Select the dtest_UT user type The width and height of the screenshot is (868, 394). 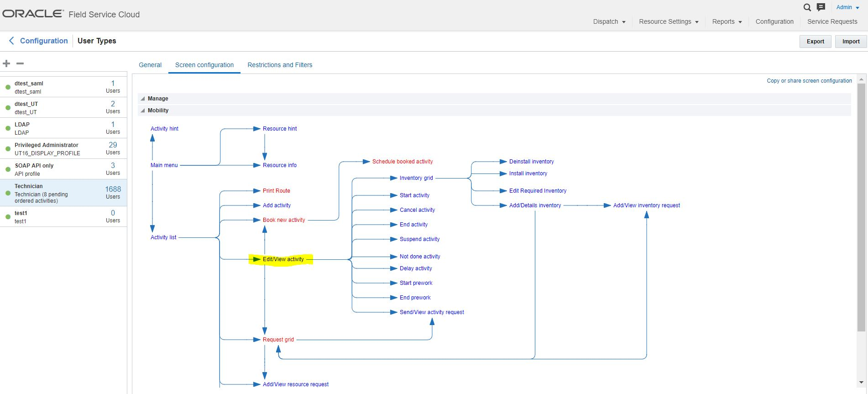(63, 107)
